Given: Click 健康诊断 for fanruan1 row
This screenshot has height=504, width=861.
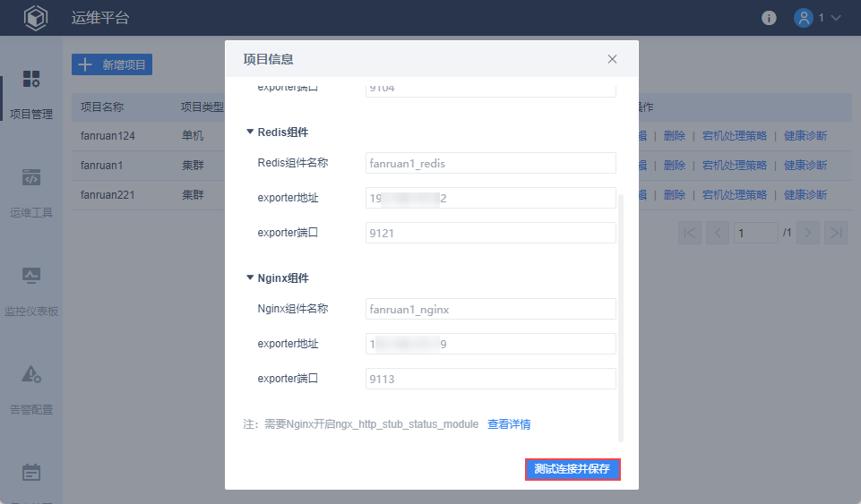Looking at the screenshot, I should 805,166.
